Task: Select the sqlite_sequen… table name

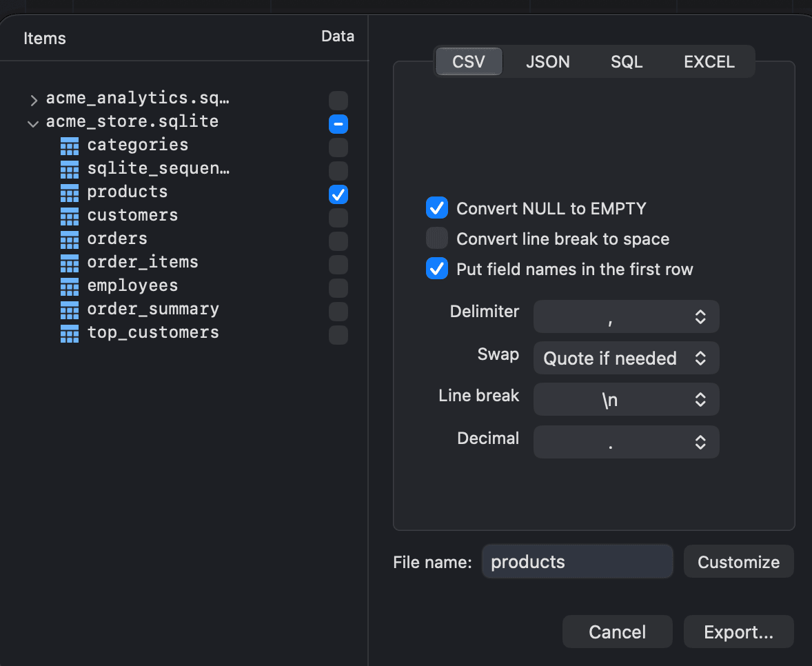Action: click(158, 168)
